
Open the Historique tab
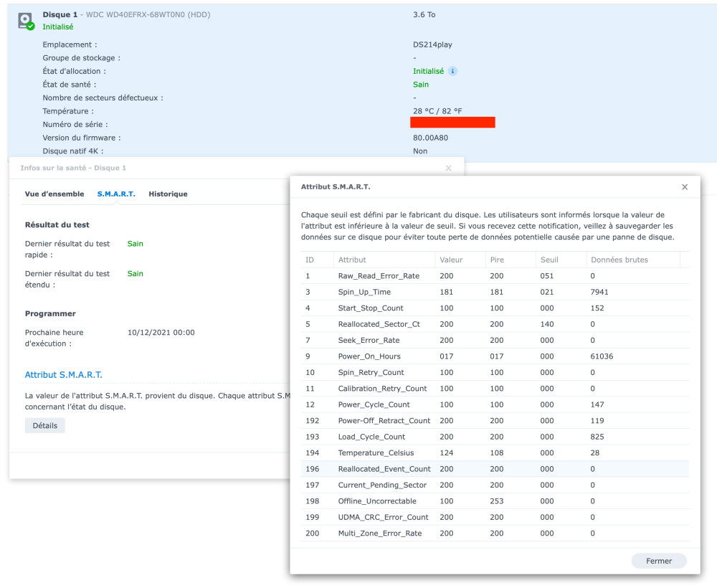[x=168, y=194]
